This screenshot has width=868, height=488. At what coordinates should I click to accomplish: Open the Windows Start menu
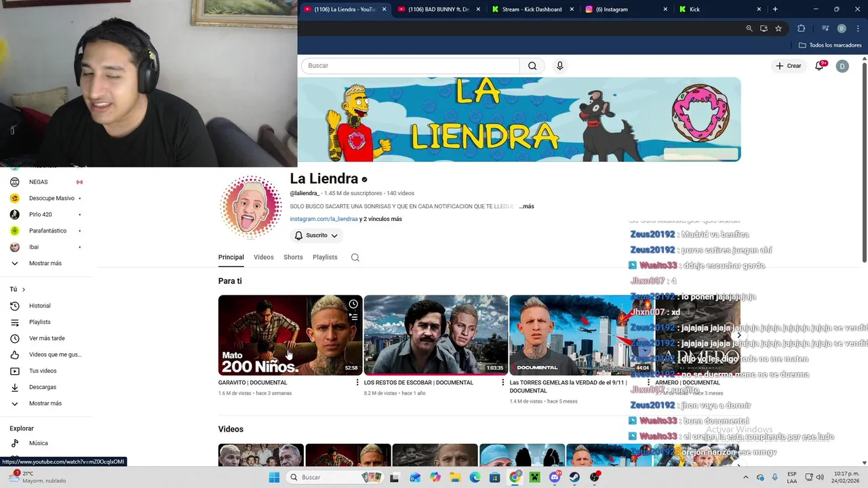click(274, 477)
